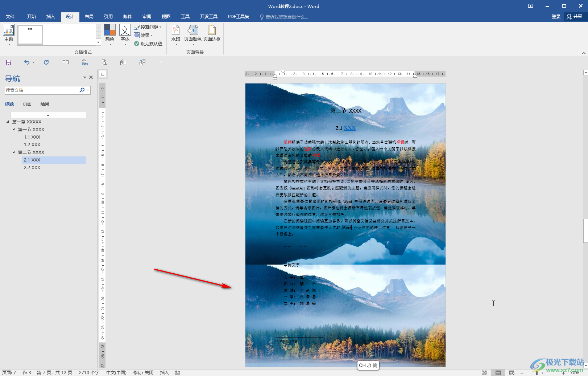Switch to print layout view
588x376 pixels.
click(x=498, y=373)
